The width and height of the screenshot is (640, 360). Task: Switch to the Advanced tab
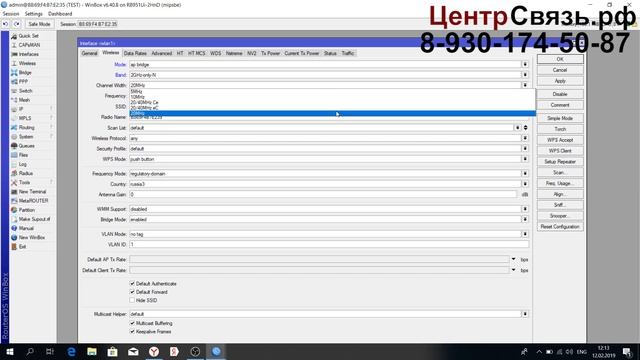point(162,53)
